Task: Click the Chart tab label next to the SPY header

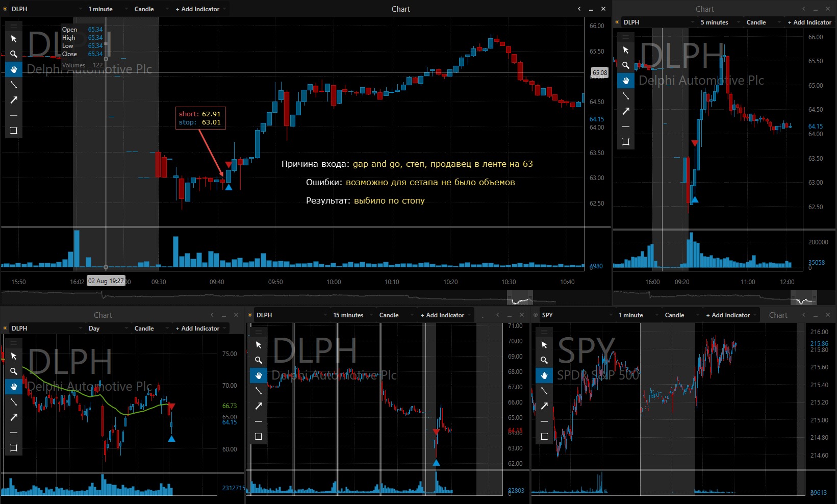Action: [x=778, y=315]
